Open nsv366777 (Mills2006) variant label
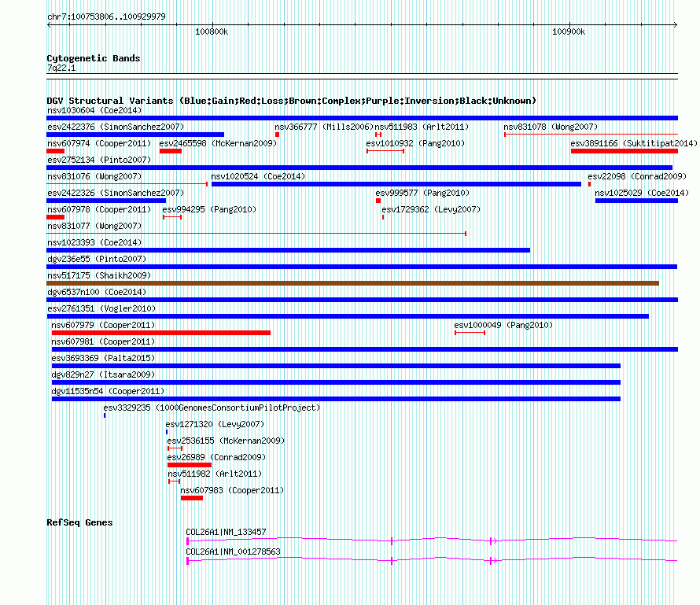The width and height of the screenshot is (700, 605). [324, 127]
